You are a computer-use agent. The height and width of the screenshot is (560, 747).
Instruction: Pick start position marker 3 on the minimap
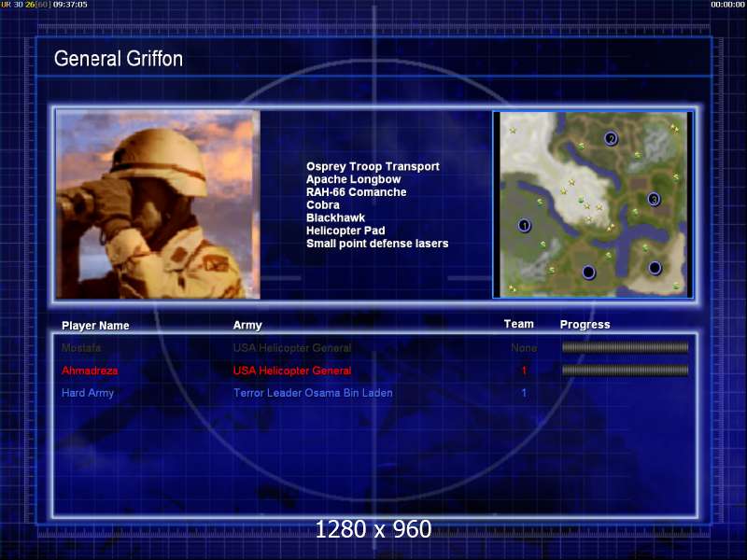(654, 199)
